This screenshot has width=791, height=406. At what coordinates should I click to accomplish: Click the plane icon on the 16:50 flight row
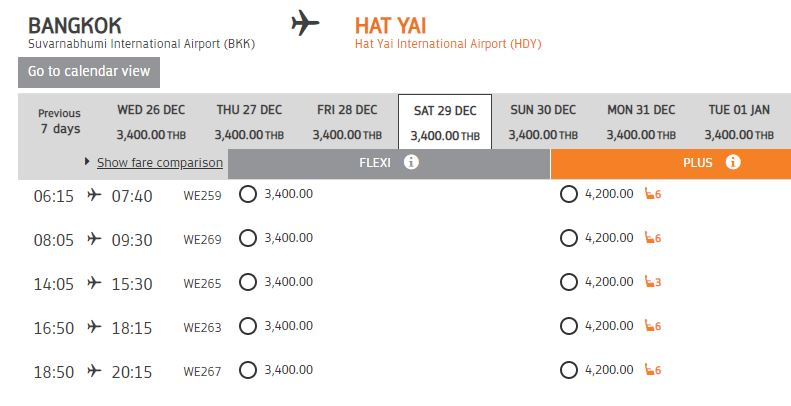click(94, 327)
